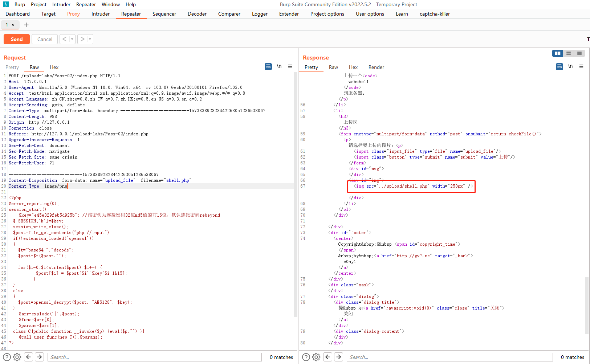
Task: Open the Burp menu
Action: [20, 4]
